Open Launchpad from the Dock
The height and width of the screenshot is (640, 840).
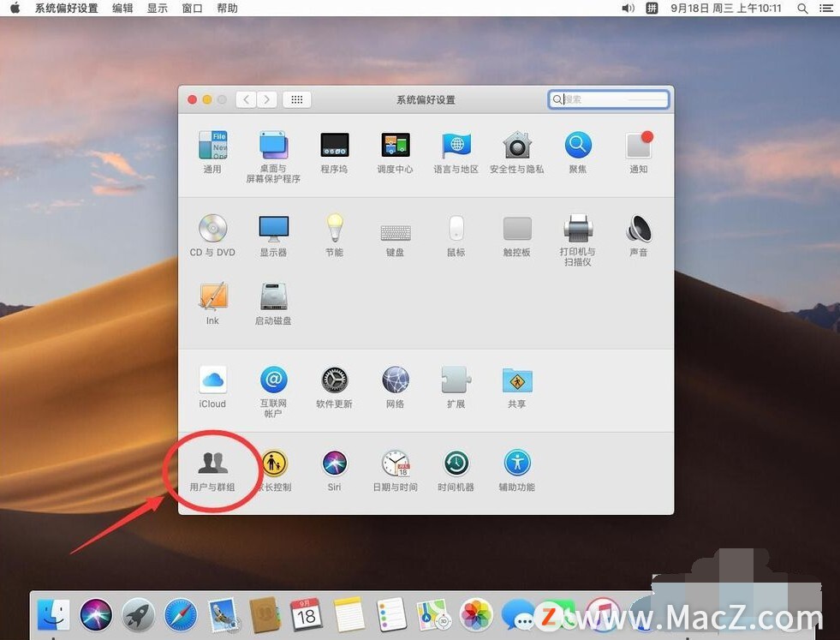tap(138, 614)
